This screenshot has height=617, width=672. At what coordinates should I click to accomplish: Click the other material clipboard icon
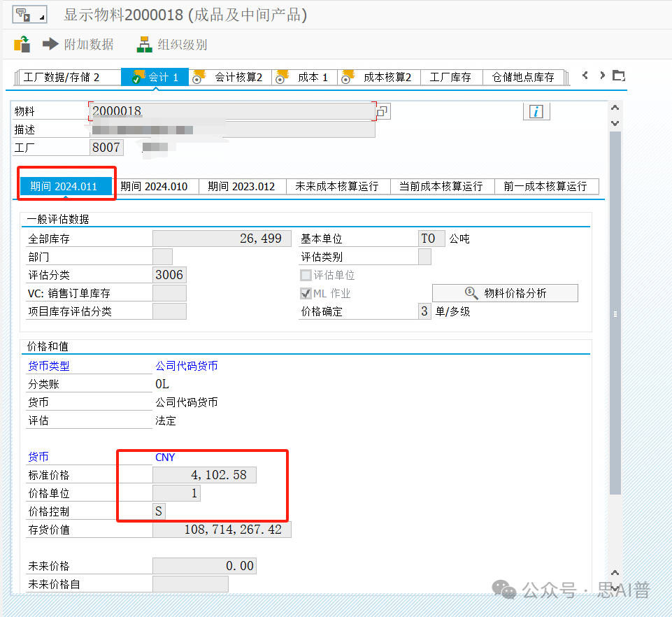click(x=22, y=44)
